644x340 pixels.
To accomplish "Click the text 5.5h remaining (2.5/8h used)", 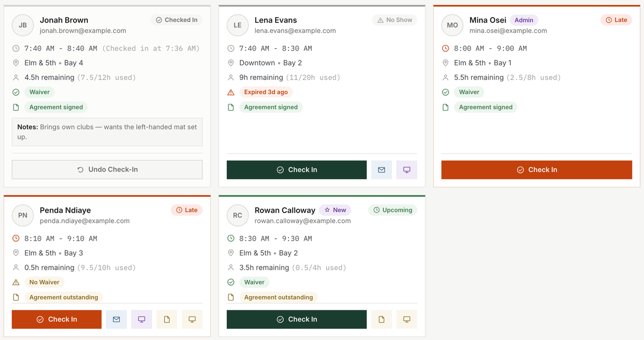I will click(507, 77).
